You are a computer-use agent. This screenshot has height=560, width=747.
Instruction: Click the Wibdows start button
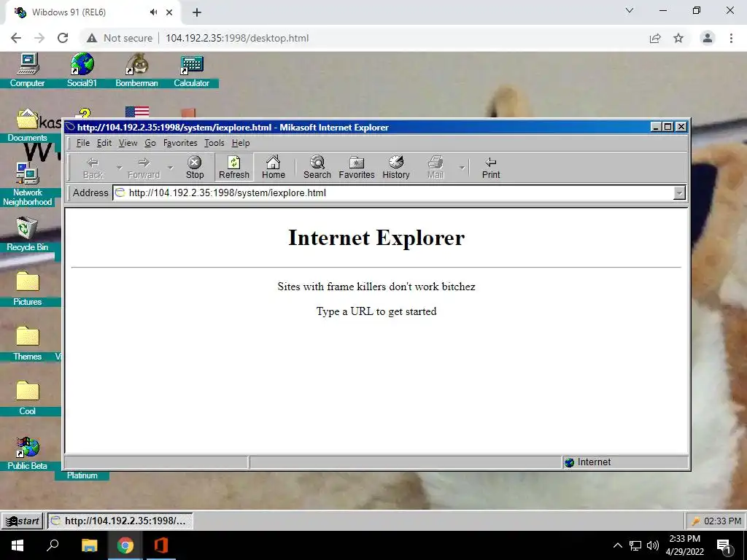23,521
